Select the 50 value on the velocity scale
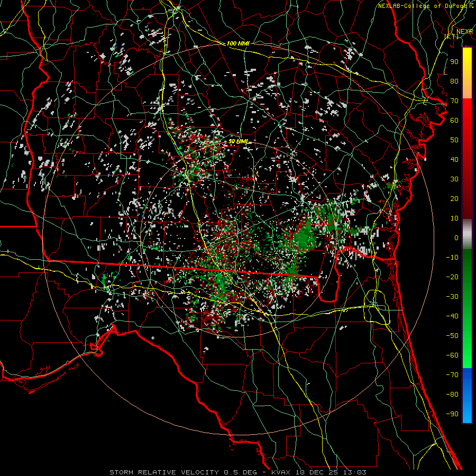This screenshot has width=476, height=476. pyautogui.click(x=454, y=140)
